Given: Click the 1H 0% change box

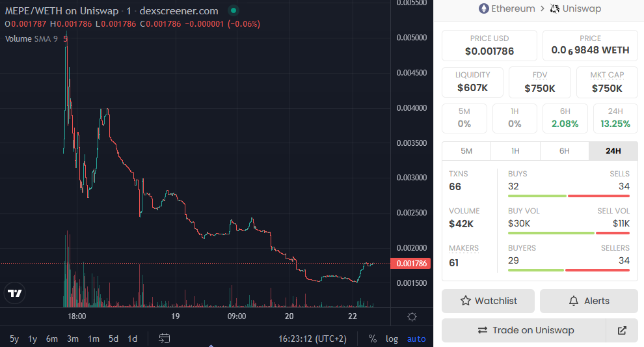Looking at the screenshot, I should 515,118.
